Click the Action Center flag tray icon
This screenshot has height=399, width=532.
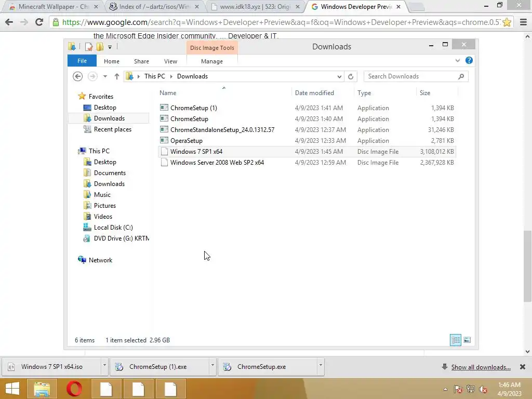(458, 389)
